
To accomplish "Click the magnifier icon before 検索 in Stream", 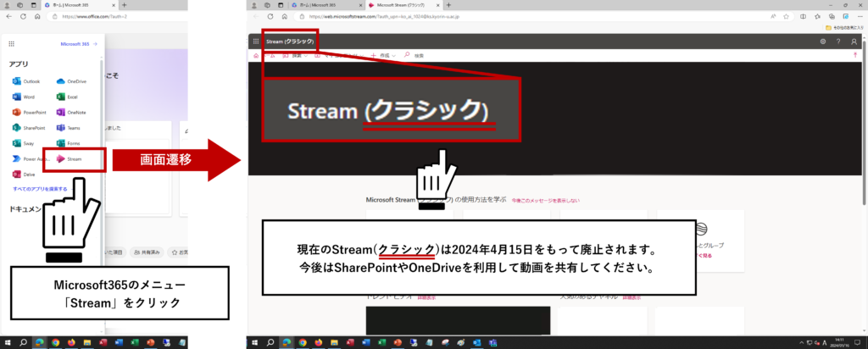I will 407,55.
